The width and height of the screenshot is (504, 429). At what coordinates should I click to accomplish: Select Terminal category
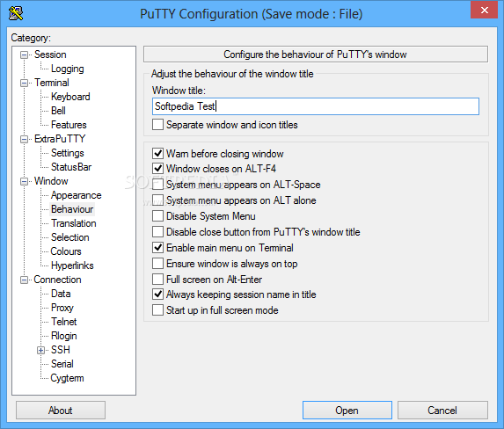[x=52, y=83]
